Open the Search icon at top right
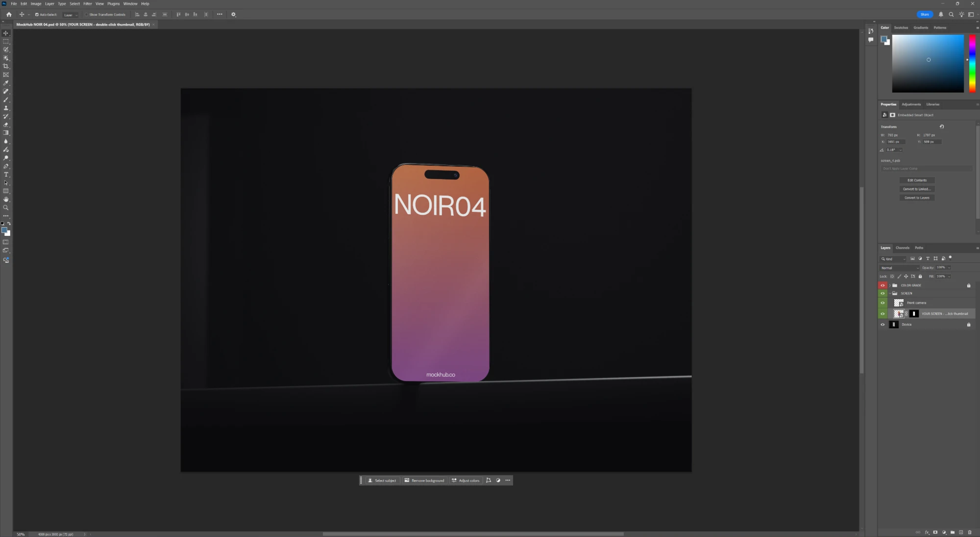This screenshot has width=980, height=537. click(951, 14)
